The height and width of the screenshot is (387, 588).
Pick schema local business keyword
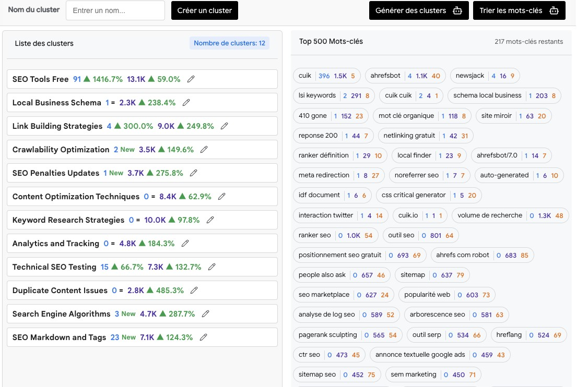504,95
